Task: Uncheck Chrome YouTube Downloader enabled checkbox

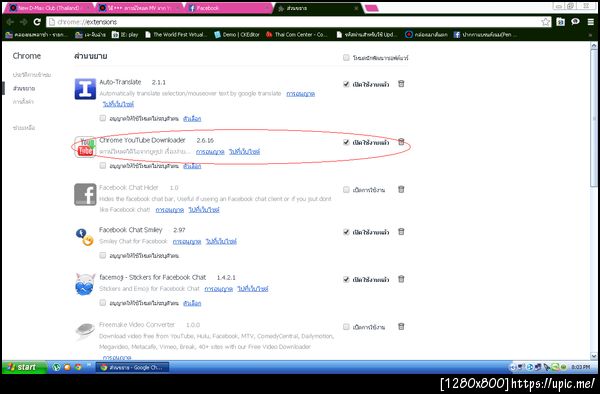Action: click(346, 142)
